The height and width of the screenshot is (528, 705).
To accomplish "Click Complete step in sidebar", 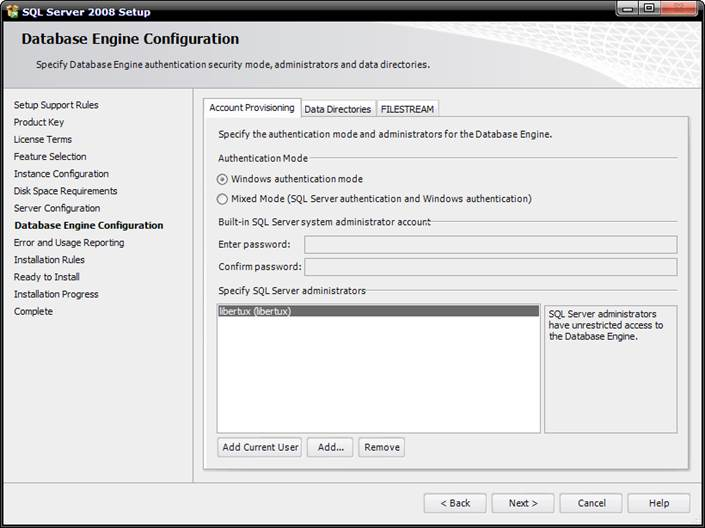I will (x=33, y=311).
